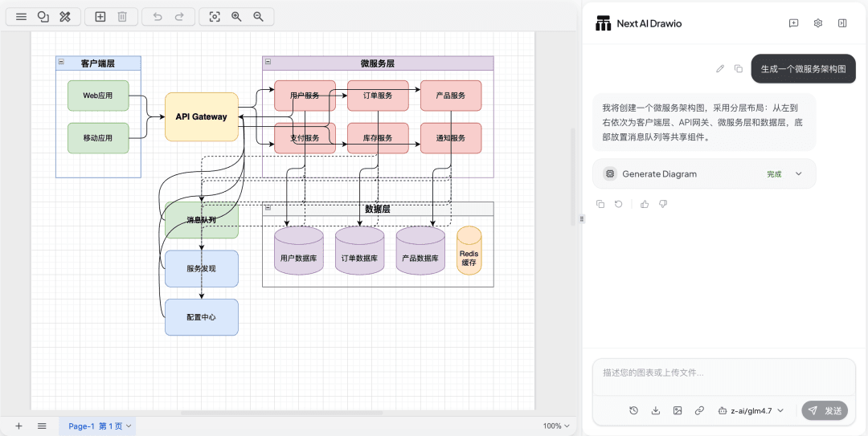
Task: Select the 消息队列 node
Action: 202,220
